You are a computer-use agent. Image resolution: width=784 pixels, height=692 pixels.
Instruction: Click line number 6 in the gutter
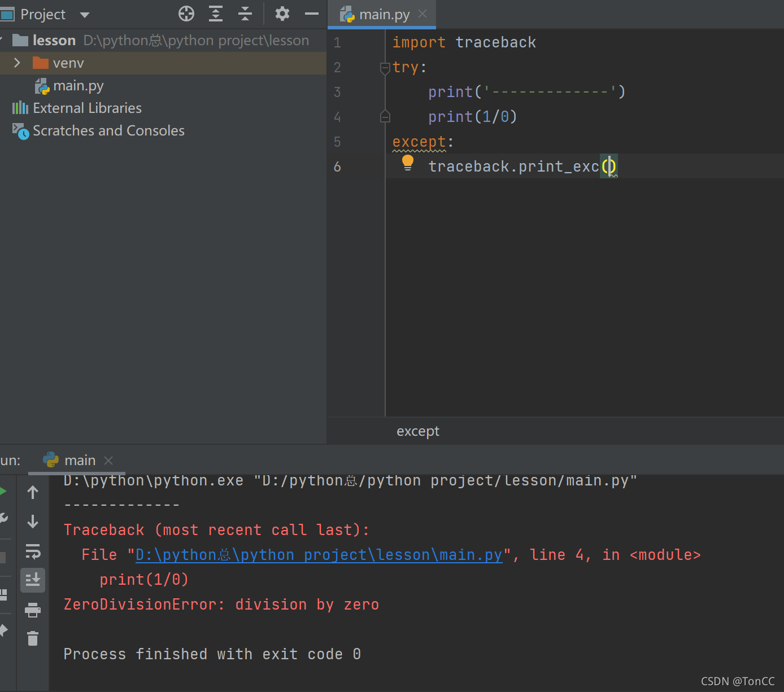pos(337,167)
